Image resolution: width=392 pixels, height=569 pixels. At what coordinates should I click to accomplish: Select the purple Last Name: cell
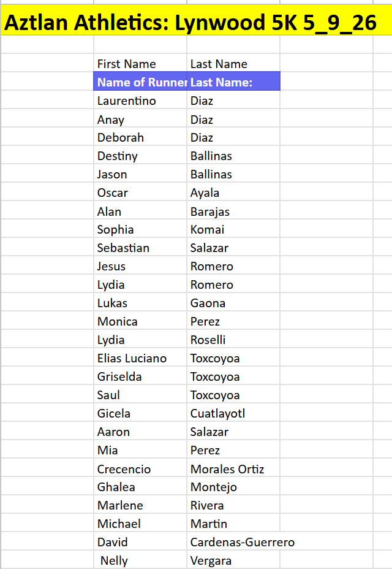point(233,82)
